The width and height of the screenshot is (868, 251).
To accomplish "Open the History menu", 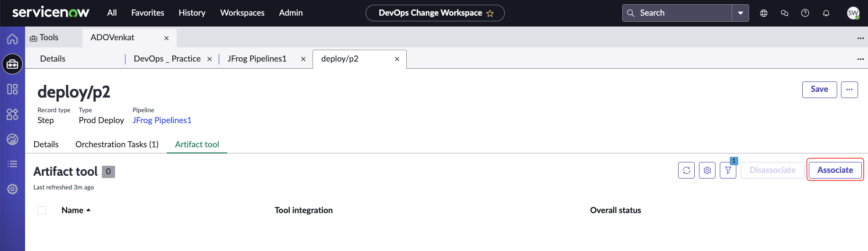I will [x=192, y=13].
